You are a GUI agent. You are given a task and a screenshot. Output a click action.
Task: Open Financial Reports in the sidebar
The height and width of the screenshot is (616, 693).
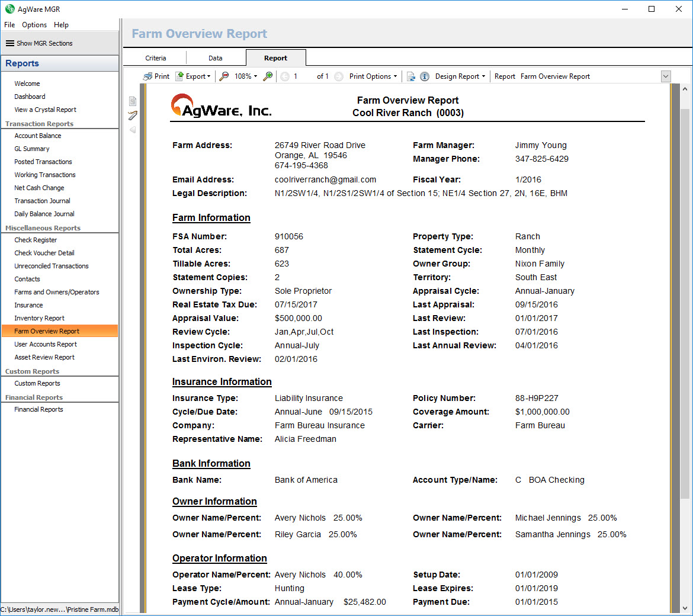tap(38, 409)
